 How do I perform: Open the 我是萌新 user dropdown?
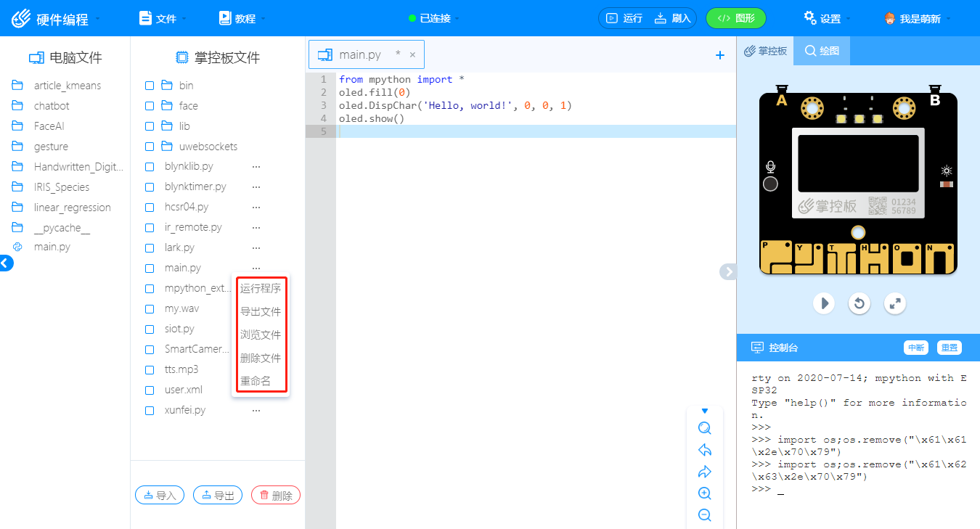coord(918,19)
